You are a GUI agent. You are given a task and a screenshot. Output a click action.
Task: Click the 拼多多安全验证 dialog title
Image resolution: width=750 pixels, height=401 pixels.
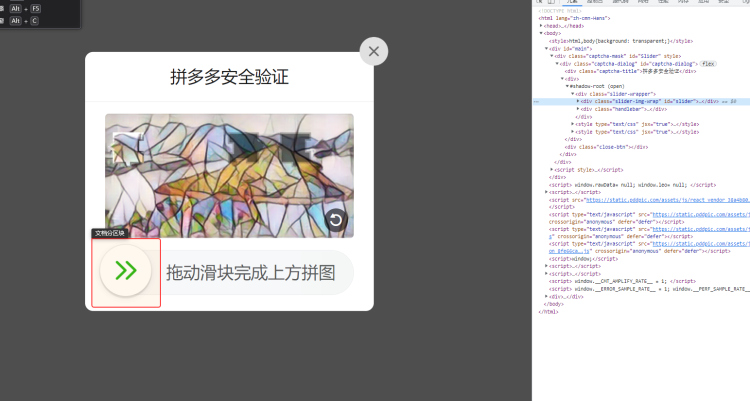(x=230, y=77)
